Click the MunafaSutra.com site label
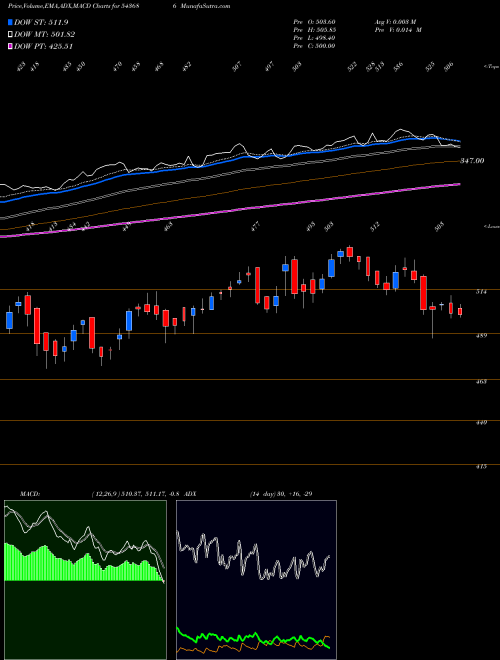Image resolution: width=500 pixels, height=660 pixels. click(x=205, y=6)
